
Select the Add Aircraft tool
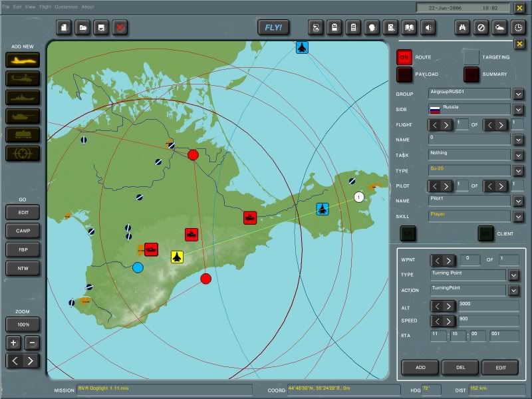[x=23, y=60]
